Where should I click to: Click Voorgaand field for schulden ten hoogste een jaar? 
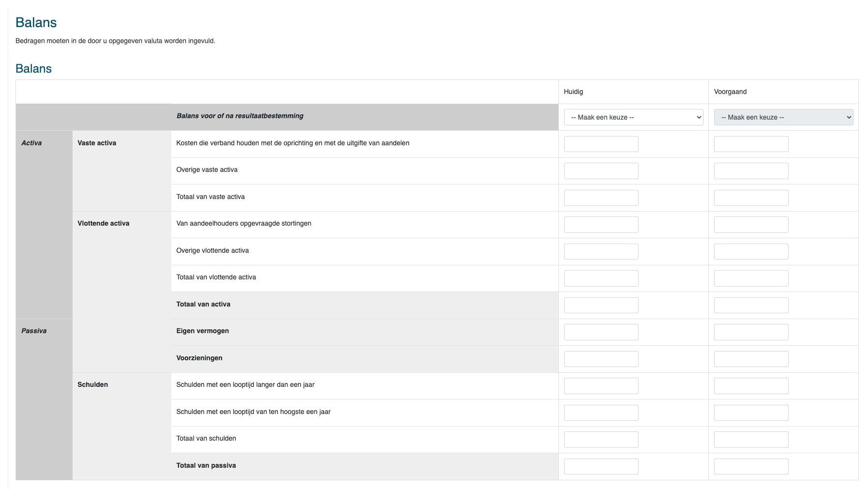[x=751, y=413]
